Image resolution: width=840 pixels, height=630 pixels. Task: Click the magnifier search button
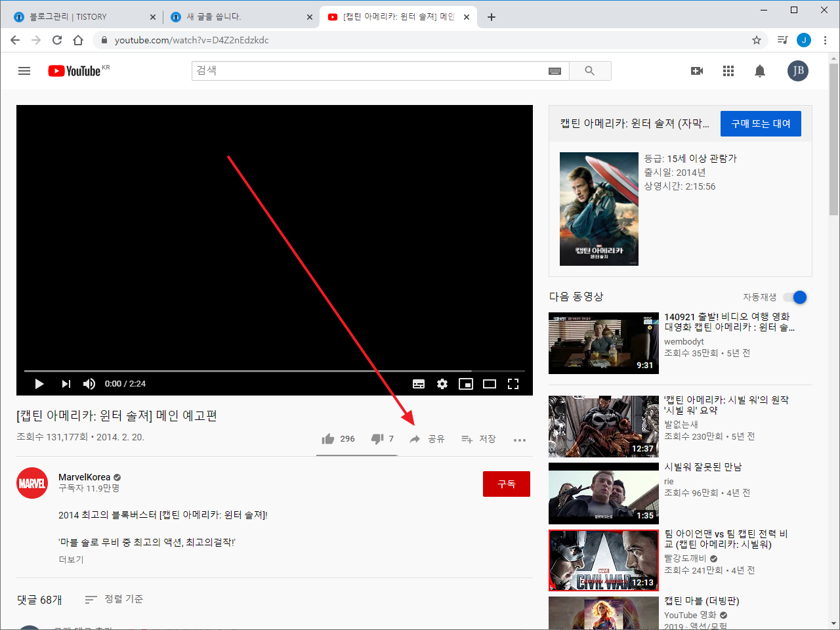pos(590,71)
